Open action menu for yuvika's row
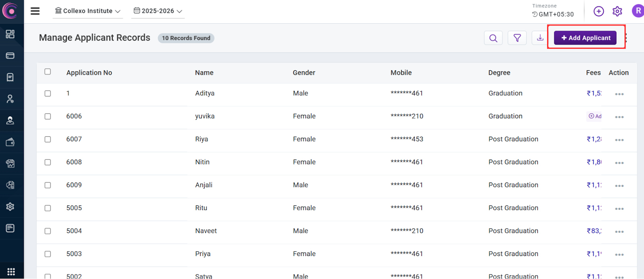This screenshot has width=644, height=279. click(x=619, y=117)
